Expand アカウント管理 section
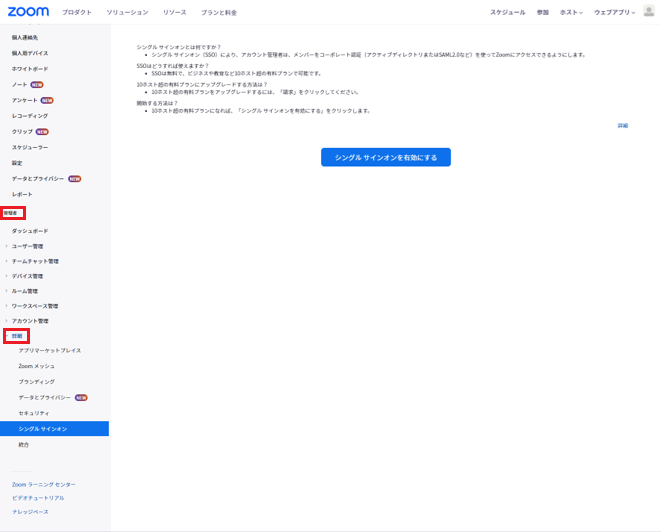Image resolution: width=661 pixels, height=532 pixels. coord(29,321)
